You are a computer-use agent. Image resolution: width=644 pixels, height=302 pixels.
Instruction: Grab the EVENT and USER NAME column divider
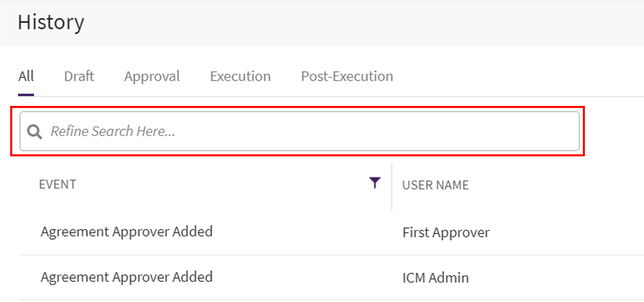click(392, 186)
